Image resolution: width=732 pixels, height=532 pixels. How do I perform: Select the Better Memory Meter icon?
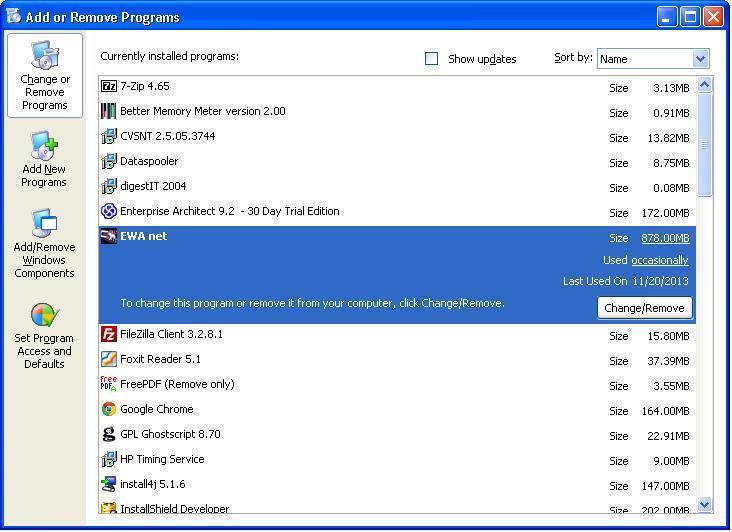pyautogui.click(x=109, y=112)
